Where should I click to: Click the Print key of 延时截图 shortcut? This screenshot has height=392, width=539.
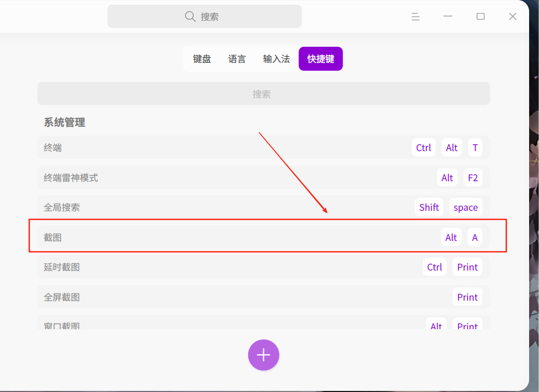click(x=467, y=267)
